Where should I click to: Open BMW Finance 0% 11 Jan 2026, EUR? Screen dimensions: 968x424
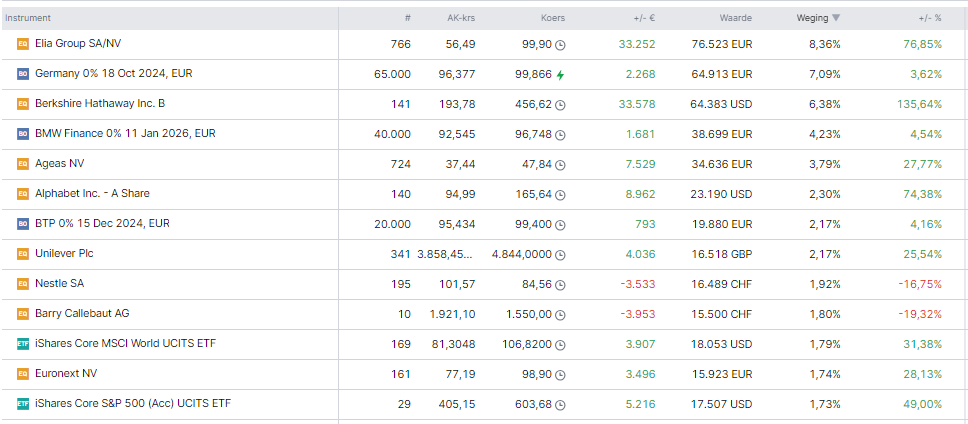pyautogui.click(x=125, y=133)
